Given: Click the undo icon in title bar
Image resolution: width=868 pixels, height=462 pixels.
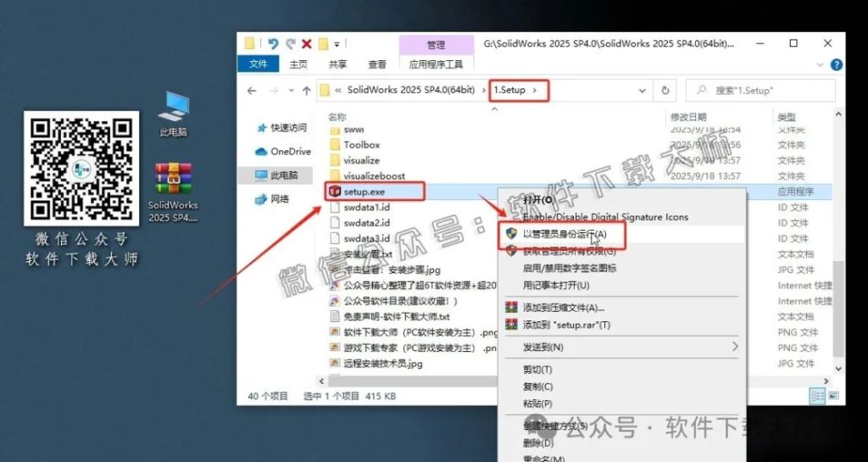Looking at the screenshot, I should (x=273, y=44).
